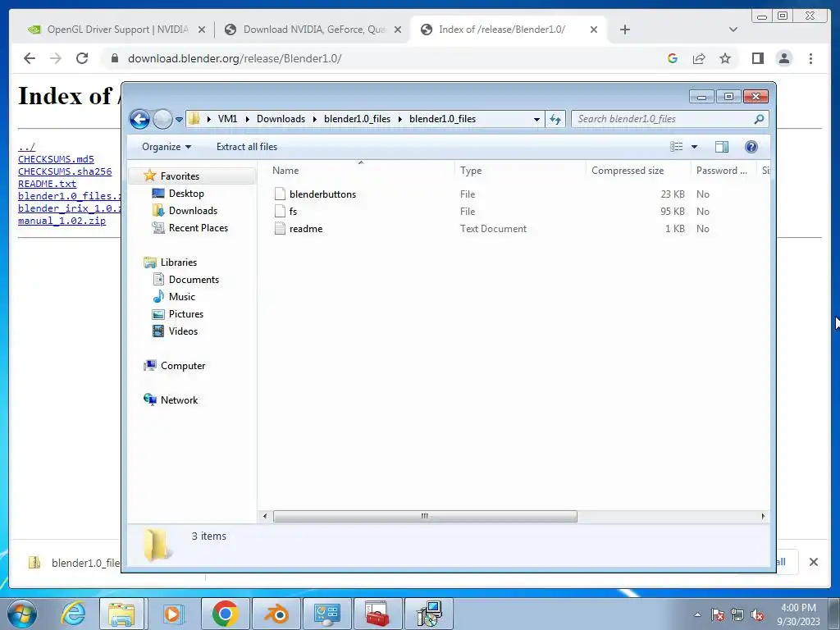Open Explorer recent locations history dropdown
The width and height of the screenshot is (840, 630).
pyautogui.click(x=180, y=120)
